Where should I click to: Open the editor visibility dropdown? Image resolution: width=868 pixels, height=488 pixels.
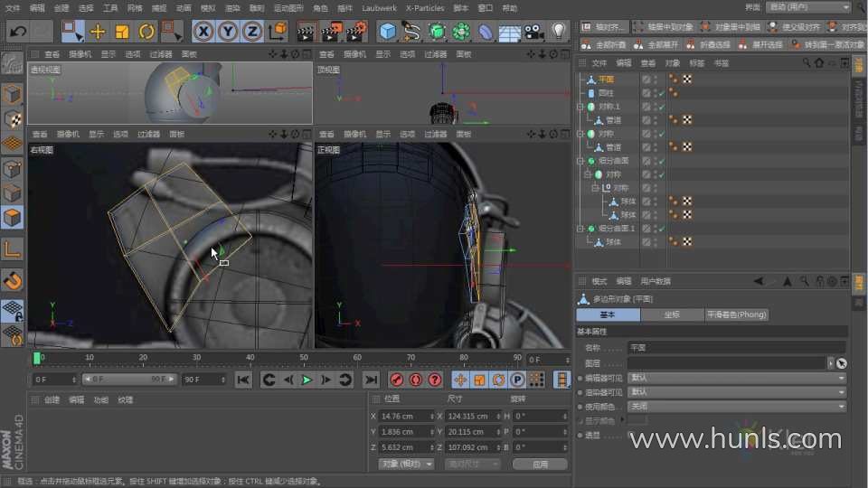point(737,378)
